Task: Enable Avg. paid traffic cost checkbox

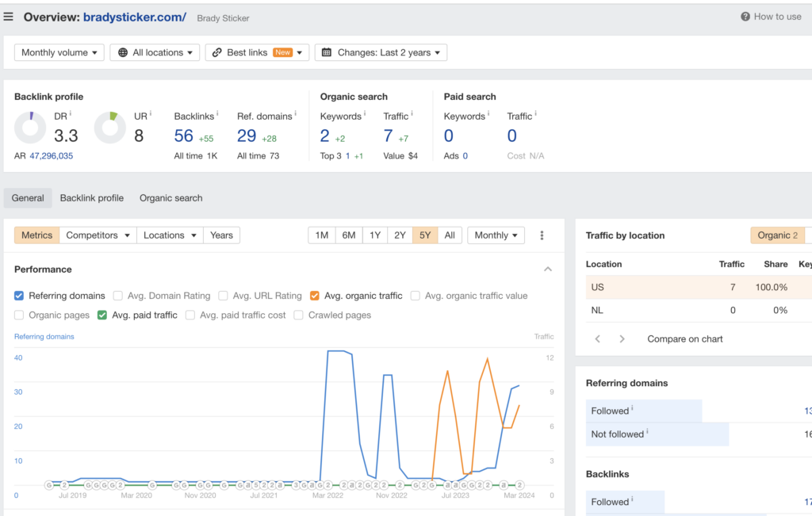Action: (190, 315)
